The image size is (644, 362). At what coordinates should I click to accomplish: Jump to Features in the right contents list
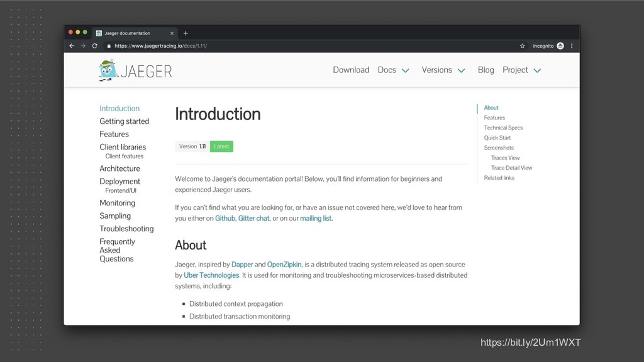[x=494, y=118]
